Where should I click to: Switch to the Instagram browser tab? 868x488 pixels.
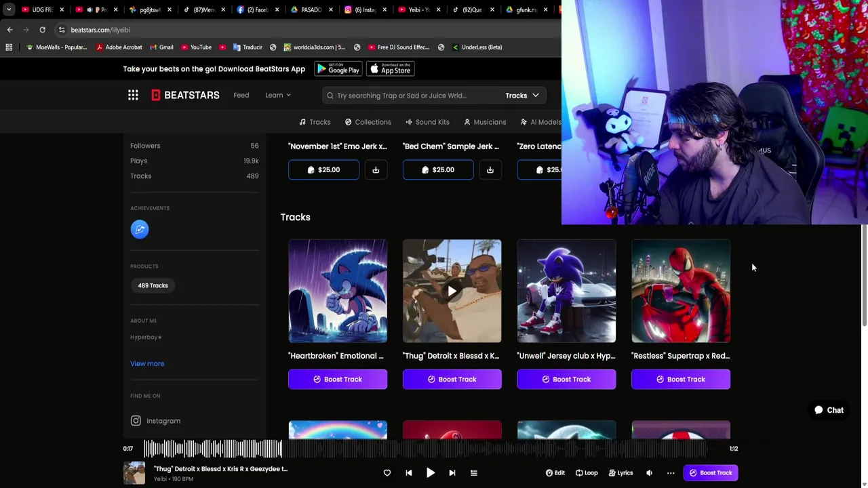coord(365,9)
